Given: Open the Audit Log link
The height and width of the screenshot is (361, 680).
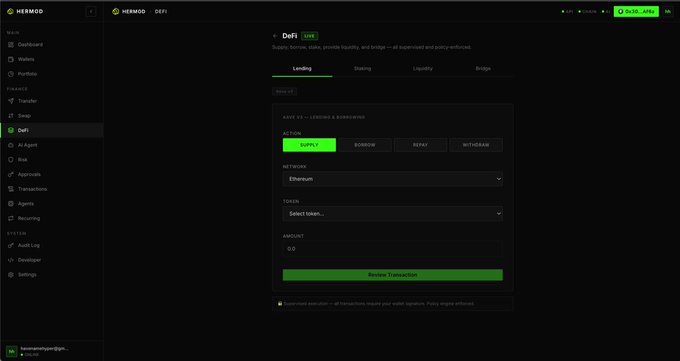Looking at the screenshot, I should point(52,246).
